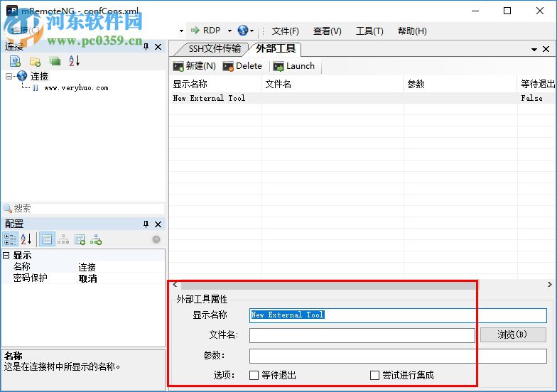Open the tab list dropdown arrow

(x=534, y=50)
